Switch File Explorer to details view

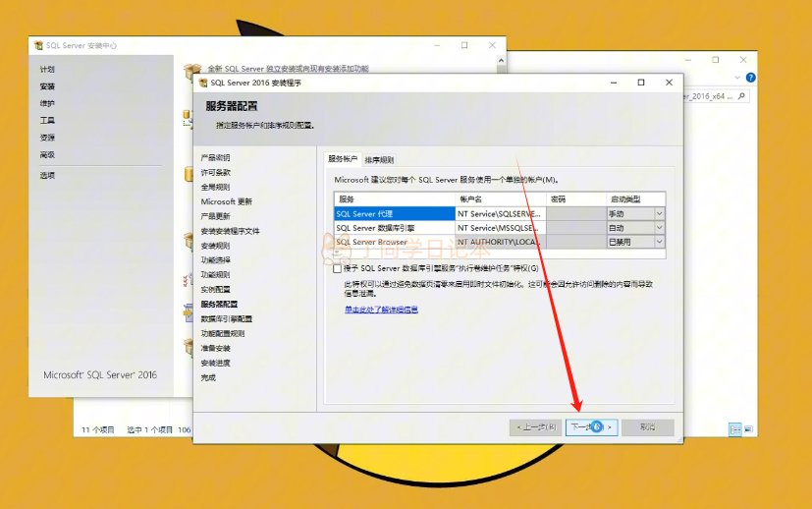(x=735, y=429)
